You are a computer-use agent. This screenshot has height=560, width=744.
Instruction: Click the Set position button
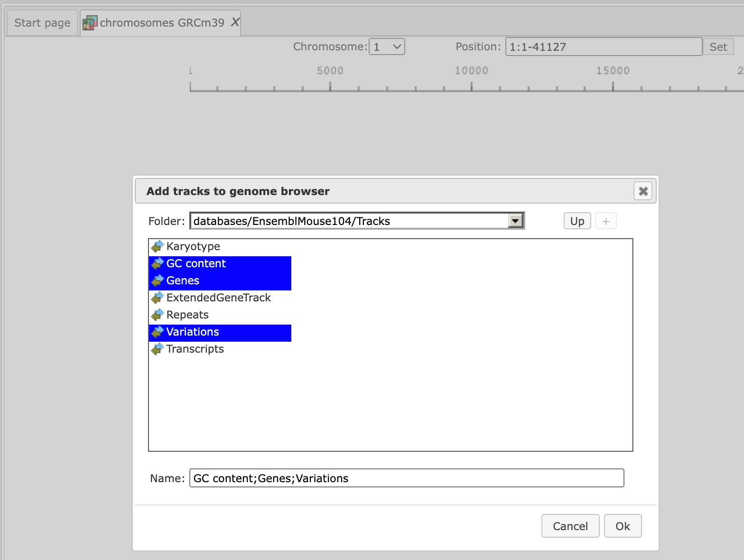(x=718, y=47)
